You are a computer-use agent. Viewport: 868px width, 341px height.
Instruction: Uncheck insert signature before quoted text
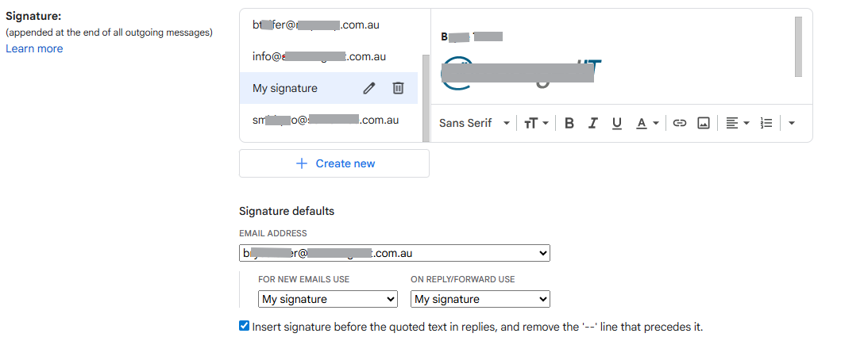[x=244, y=326]
